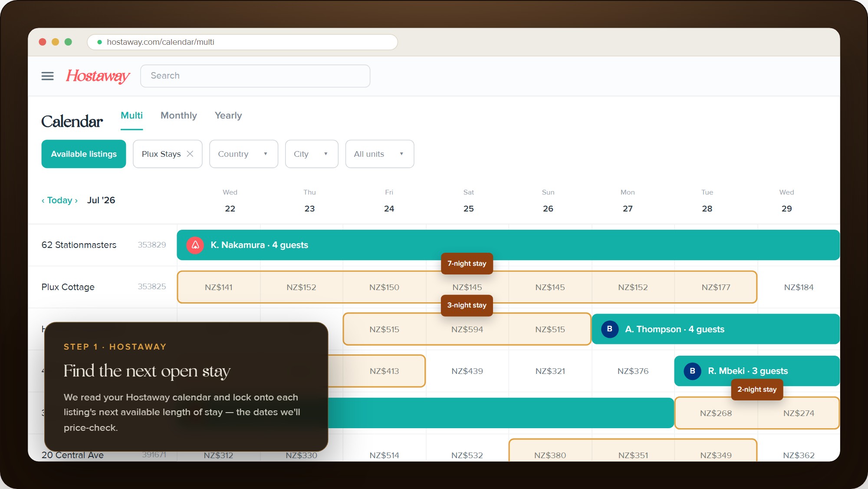Click the Airbnb icon on Nakamura booking
868x489 pixels.
coord(195,245)
